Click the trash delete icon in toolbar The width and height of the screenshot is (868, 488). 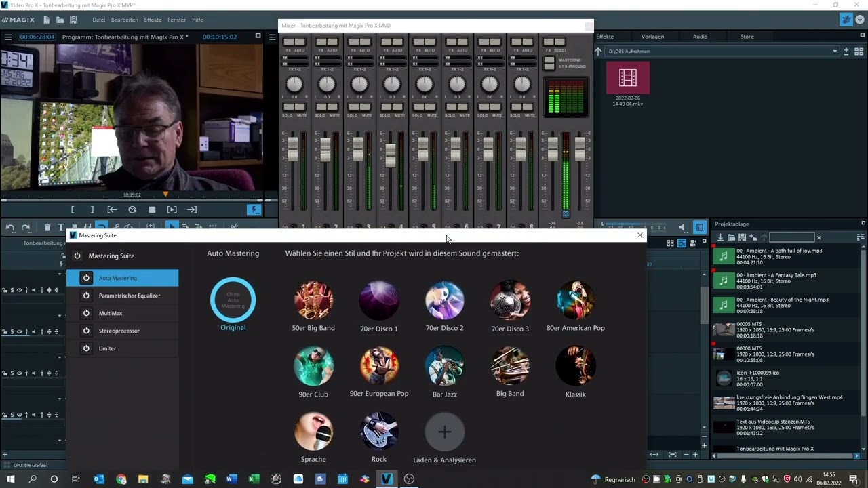47,228
